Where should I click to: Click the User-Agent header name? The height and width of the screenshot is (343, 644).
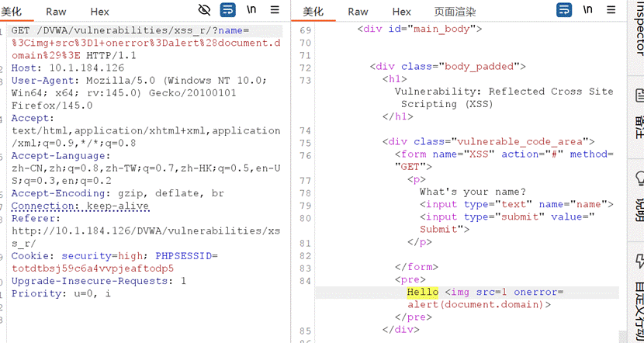[x=46, y=81]
